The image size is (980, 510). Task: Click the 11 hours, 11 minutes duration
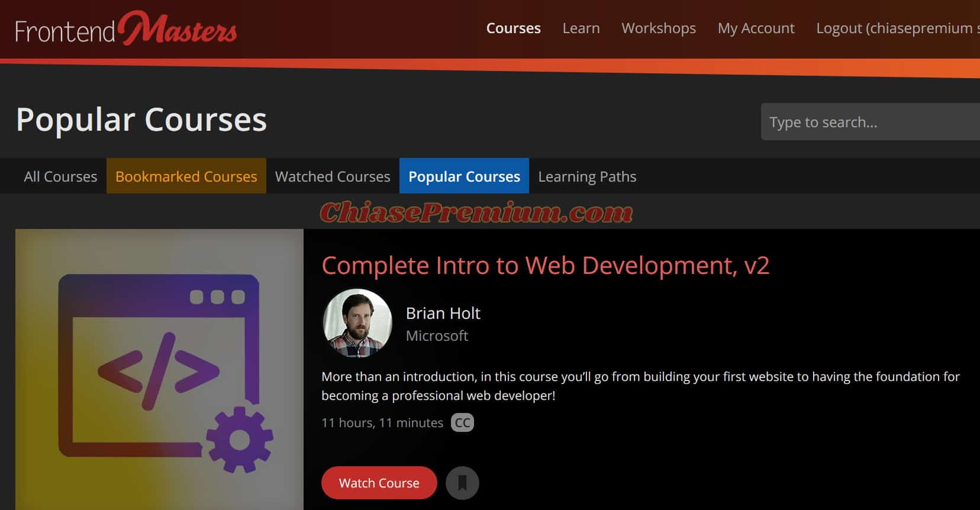[382, 422]
